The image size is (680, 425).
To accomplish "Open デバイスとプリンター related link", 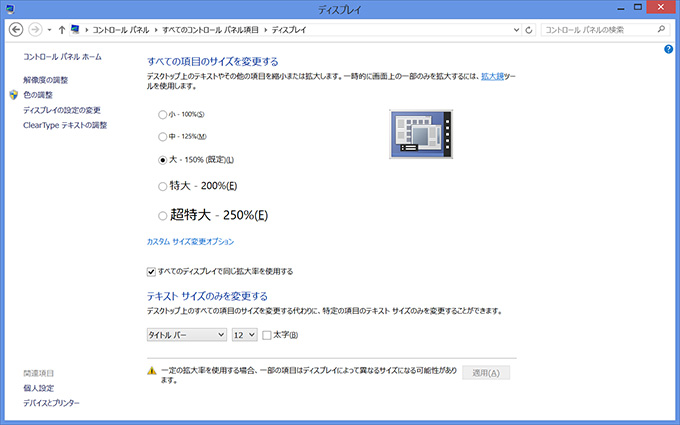I will (x=51, y=403).
